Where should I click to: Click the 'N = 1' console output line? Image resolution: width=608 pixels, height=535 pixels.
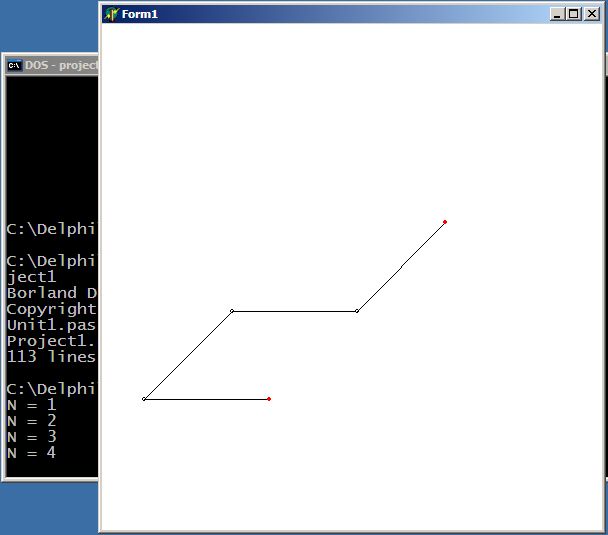[x=31, y=405]
